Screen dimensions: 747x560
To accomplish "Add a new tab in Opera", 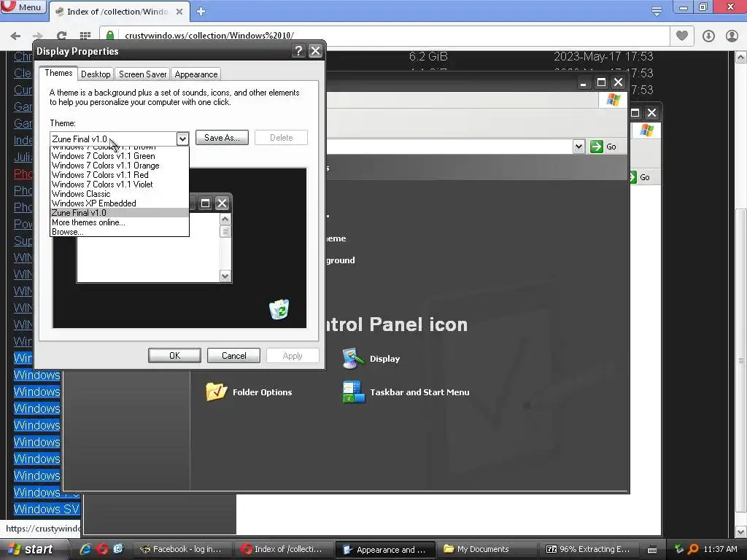I will (201, 11).
